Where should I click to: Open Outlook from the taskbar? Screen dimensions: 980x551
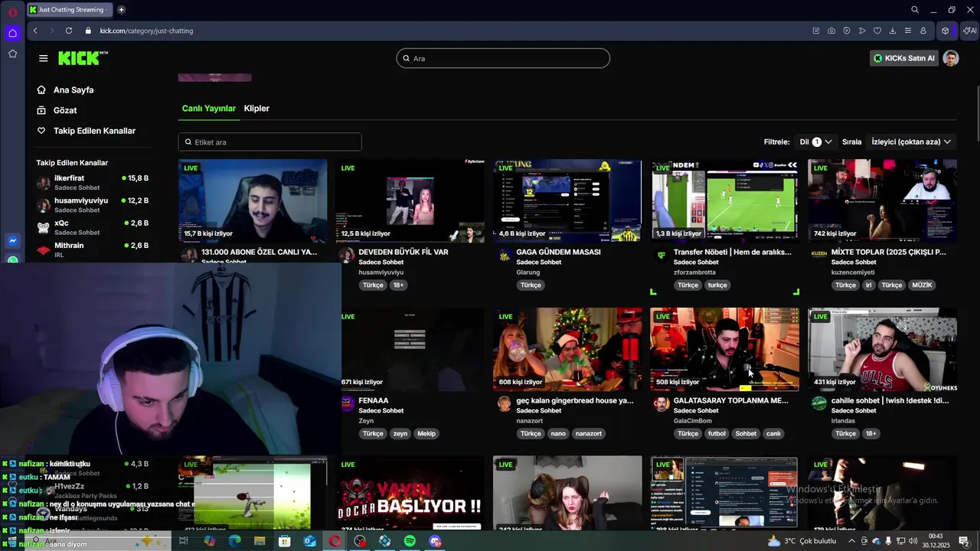(x=309, y=541)
